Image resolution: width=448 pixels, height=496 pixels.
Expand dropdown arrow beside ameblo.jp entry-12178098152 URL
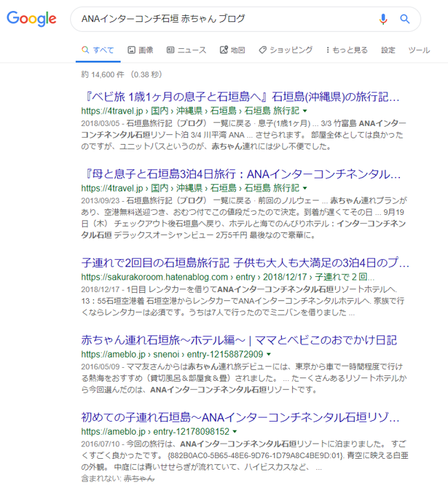click(x=235, y=432)
